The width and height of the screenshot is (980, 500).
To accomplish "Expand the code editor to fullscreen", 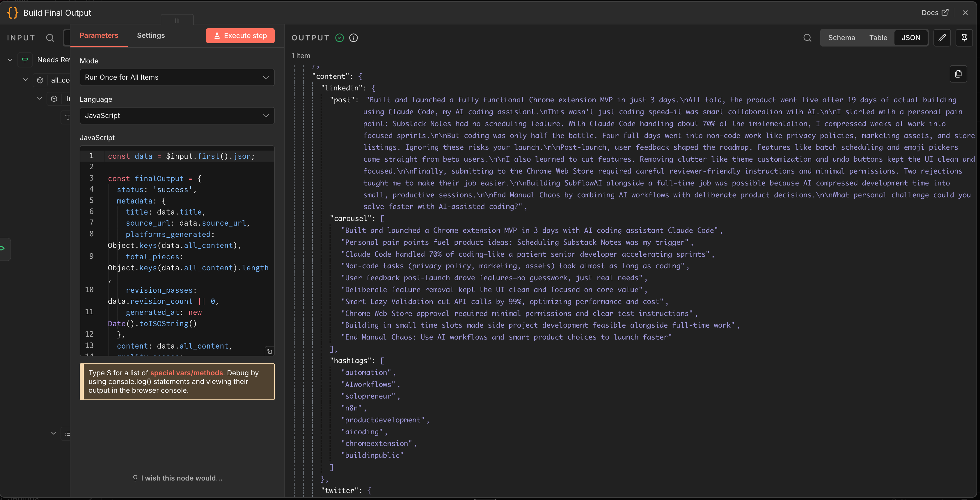I will 270,351.
